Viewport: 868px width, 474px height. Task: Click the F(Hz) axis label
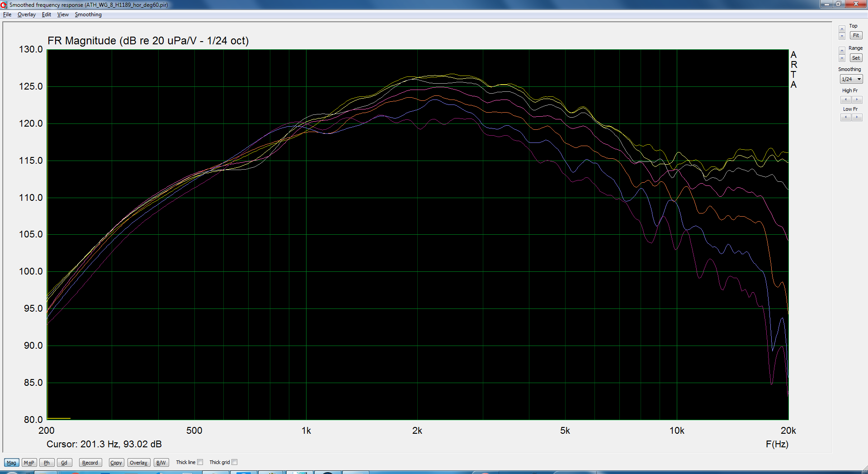(x=777, y=444)
